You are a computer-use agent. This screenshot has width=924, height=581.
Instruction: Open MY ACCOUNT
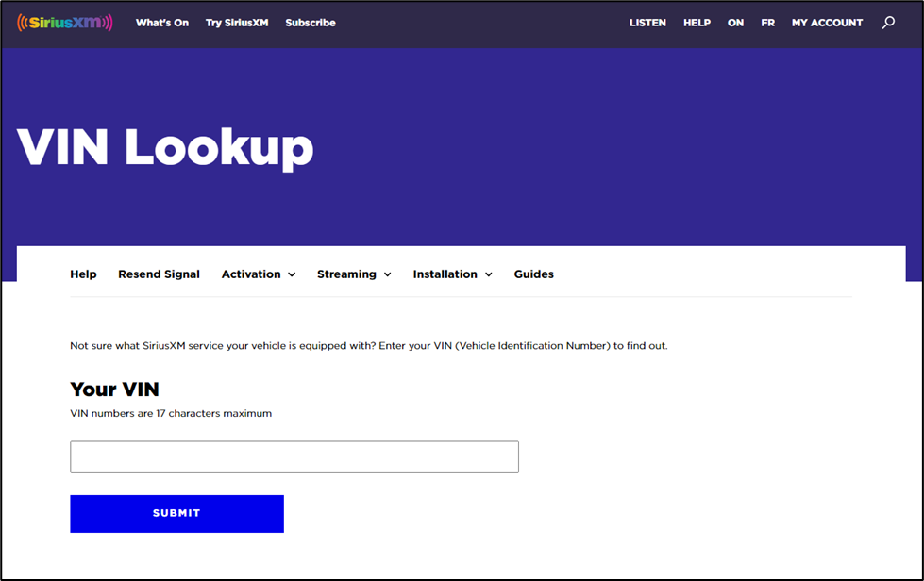coord(828,23)
